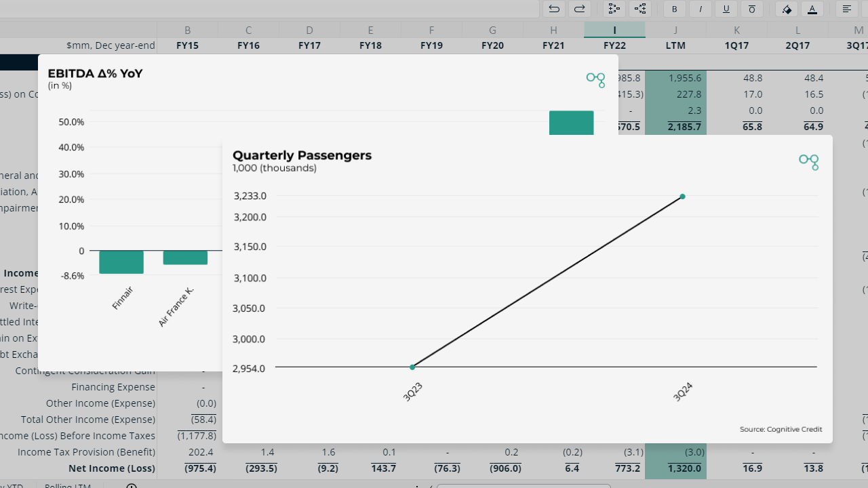Click the 2Q17 period header

[x=798, y=45]
